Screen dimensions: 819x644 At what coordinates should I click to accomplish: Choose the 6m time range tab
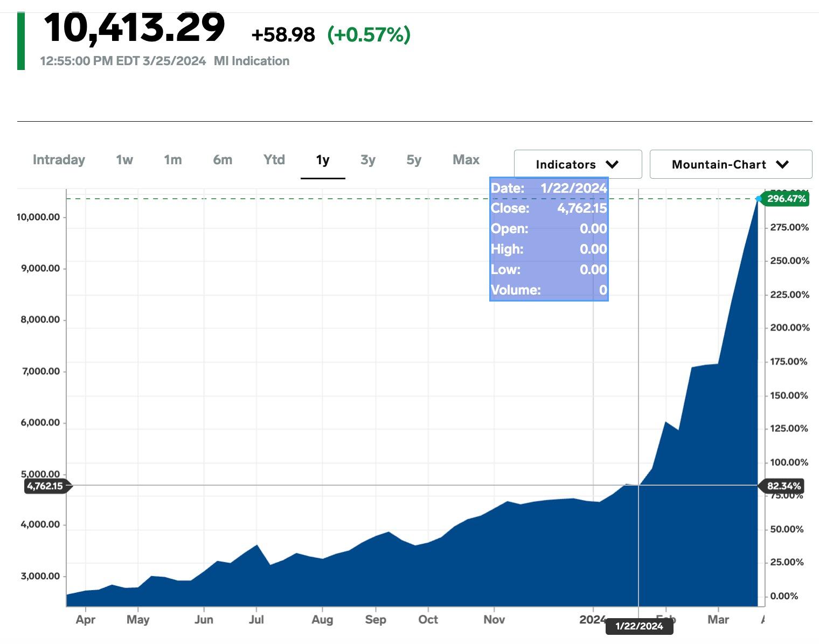(222, 160)
